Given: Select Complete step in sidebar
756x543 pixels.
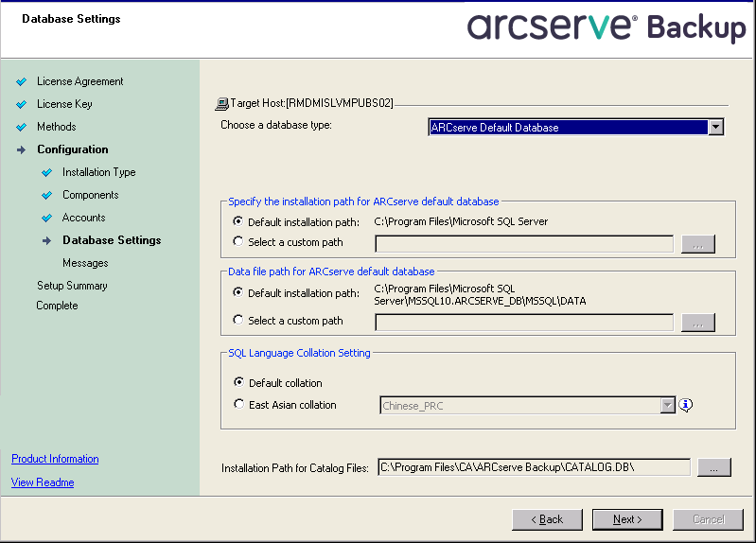Looking at the screenshot, I should coord(57,306).
